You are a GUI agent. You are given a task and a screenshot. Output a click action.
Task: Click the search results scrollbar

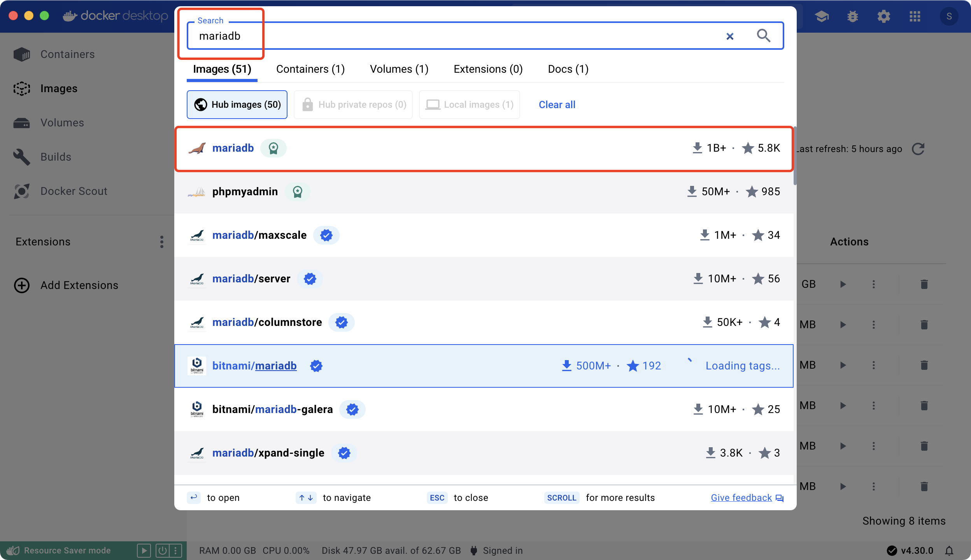coord(795,156)
